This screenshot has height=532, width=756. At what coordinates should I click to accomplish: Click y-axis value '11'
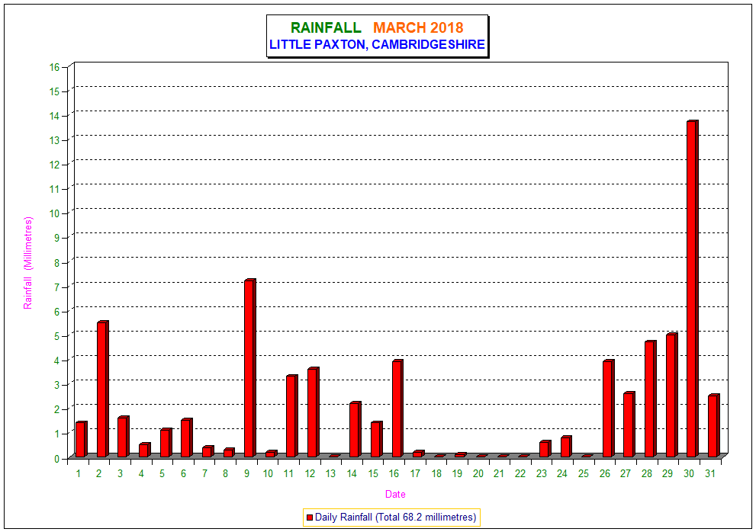click(x=54, y=189)
